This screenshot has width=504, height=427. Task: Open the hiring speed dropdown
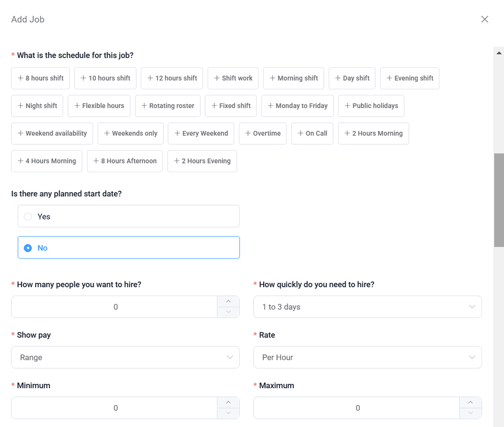(367, 307)
